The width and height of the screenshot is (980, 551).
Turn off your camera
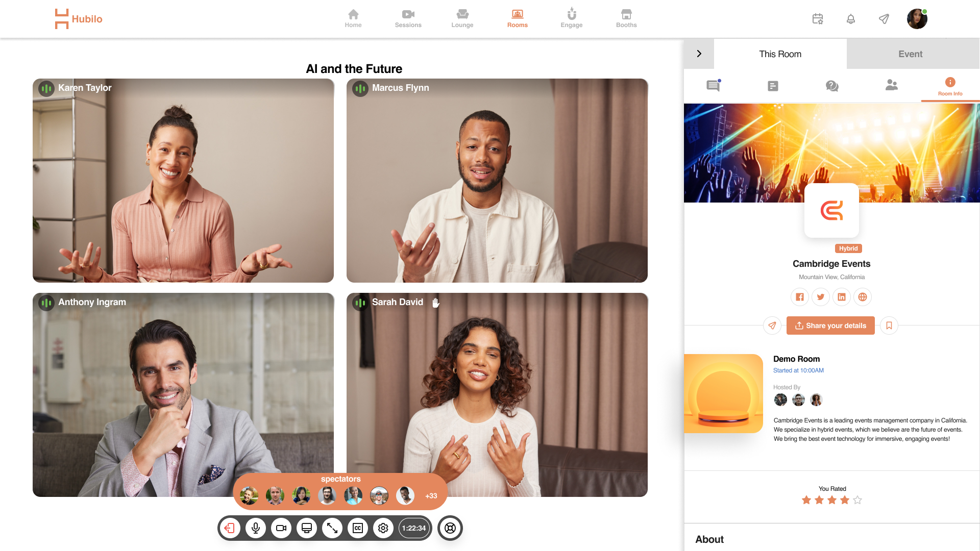[x=281, y=528]
